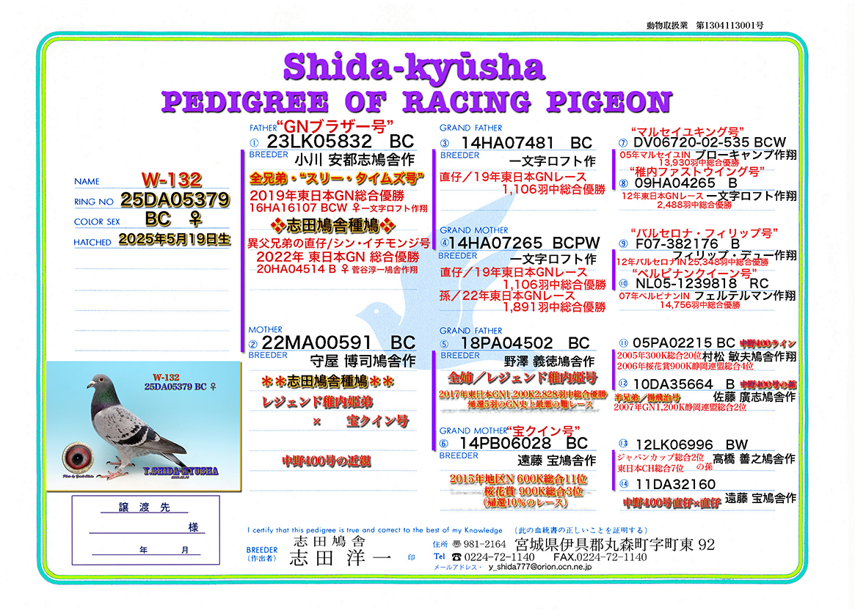Select circled 3 marker next to 14HA07481

pyautogui.click(x=445, y=143)
